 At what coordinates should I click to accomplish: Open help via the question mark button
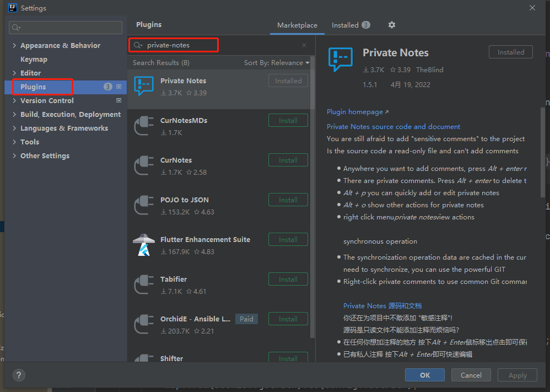pyautogui.click(x=19, y=375)
